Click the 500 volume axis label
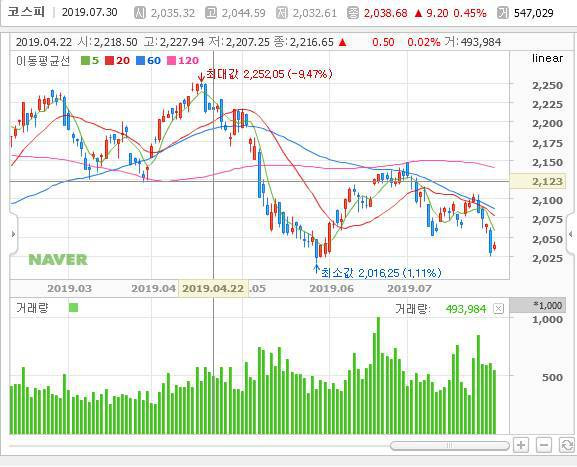Image resolution: width=577 pixels, height=467 pixels. (x=552, y=377)
